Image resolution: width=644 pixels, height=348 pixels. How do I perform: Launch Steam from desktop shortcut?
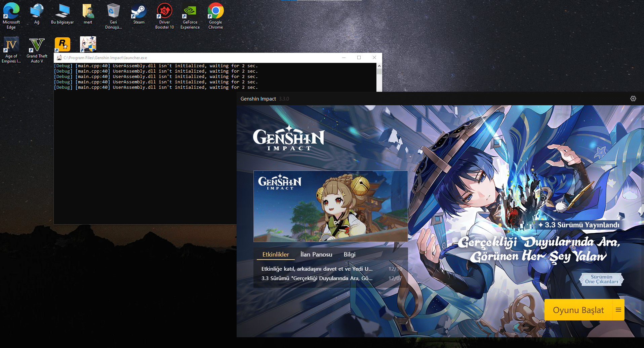pyautogui.click(x=139, y=13)
